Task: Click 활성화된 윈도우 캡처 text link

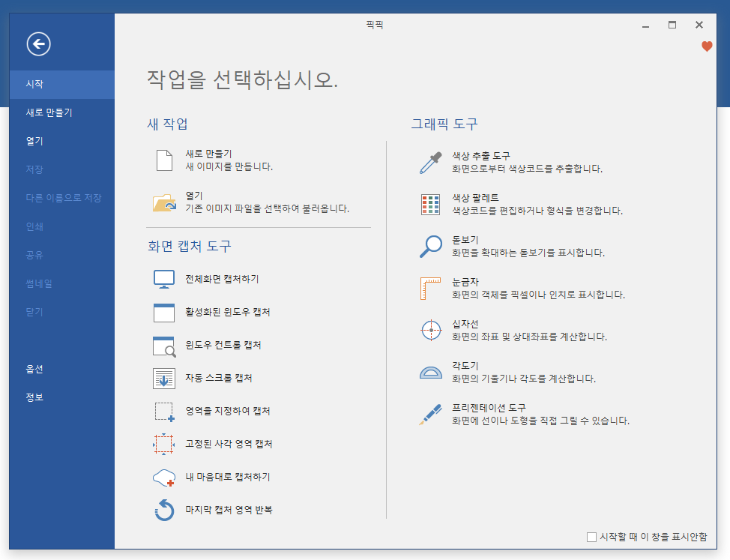Action: [228, 312]
